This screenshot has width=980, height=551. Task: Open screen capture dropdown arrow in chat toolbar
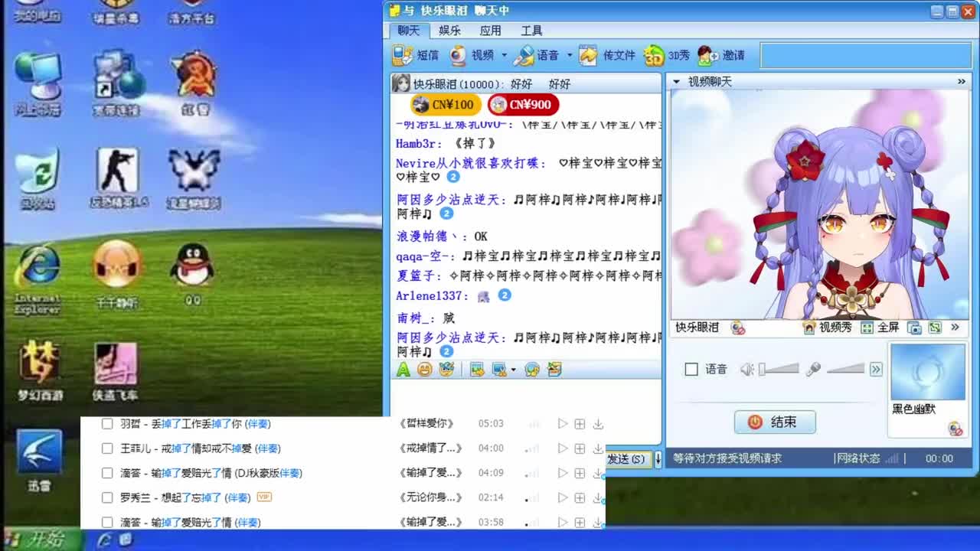pyautogui.click(x=513, y=370)
